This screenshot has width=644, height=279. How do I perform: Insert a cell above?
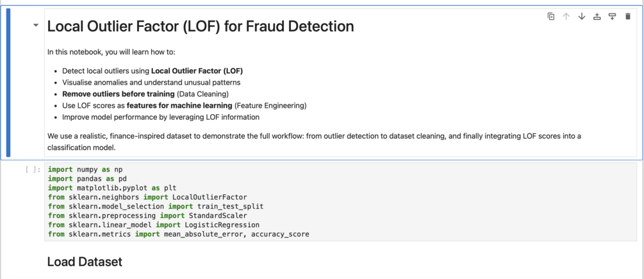point(597,17)
